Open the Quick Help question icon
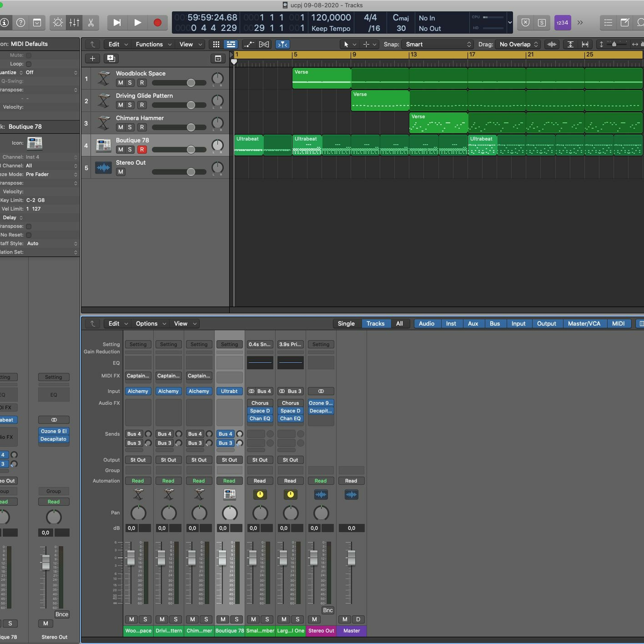 pos(21,23)
